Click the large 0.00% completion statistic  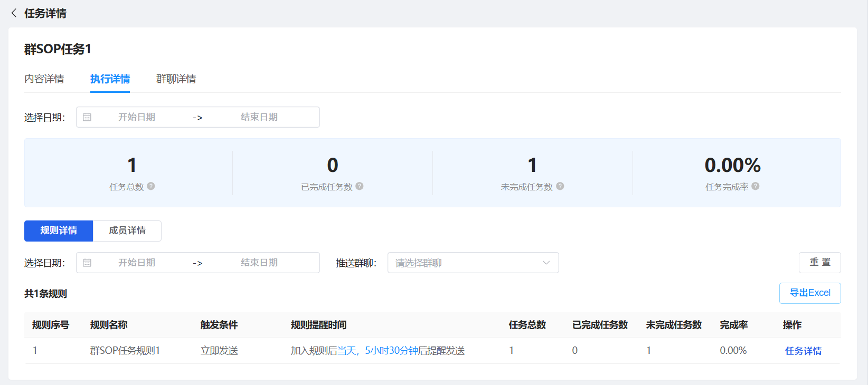pyautogui.click(x=733, y=166)
